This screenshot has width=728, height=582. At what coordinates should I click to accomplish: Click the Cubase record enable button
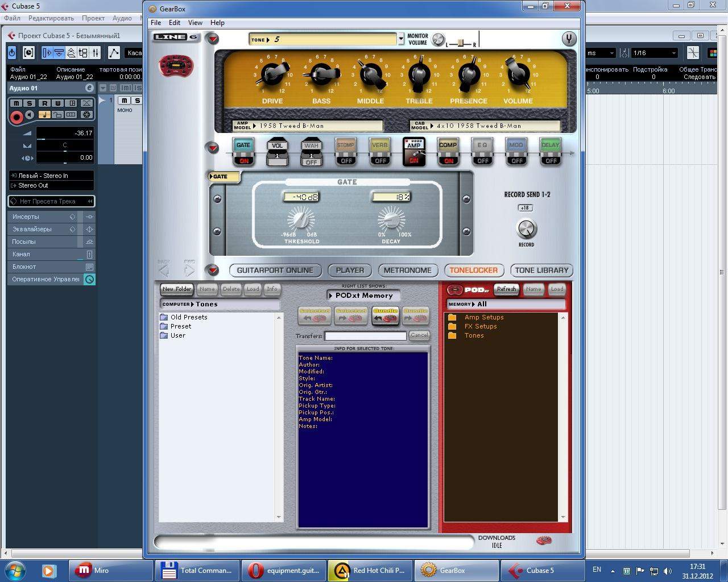16,117
